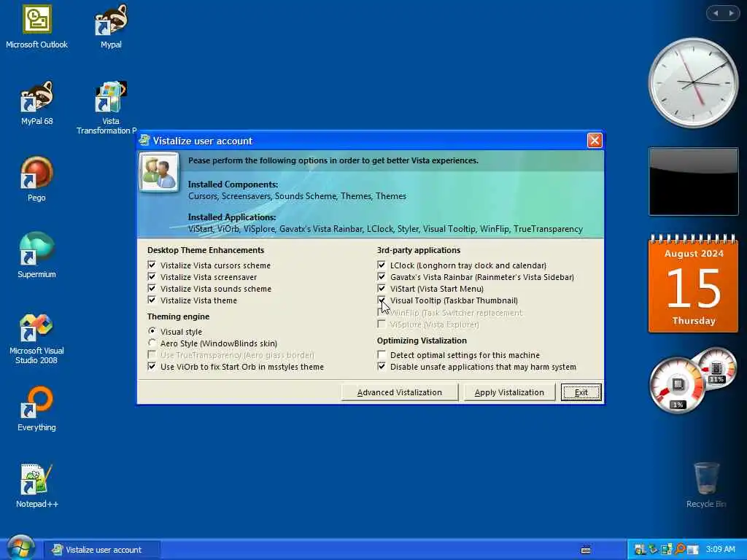The image size is (747, 560).
Task: Click the safely remove hardware tray icon
Action: point(653,550)
